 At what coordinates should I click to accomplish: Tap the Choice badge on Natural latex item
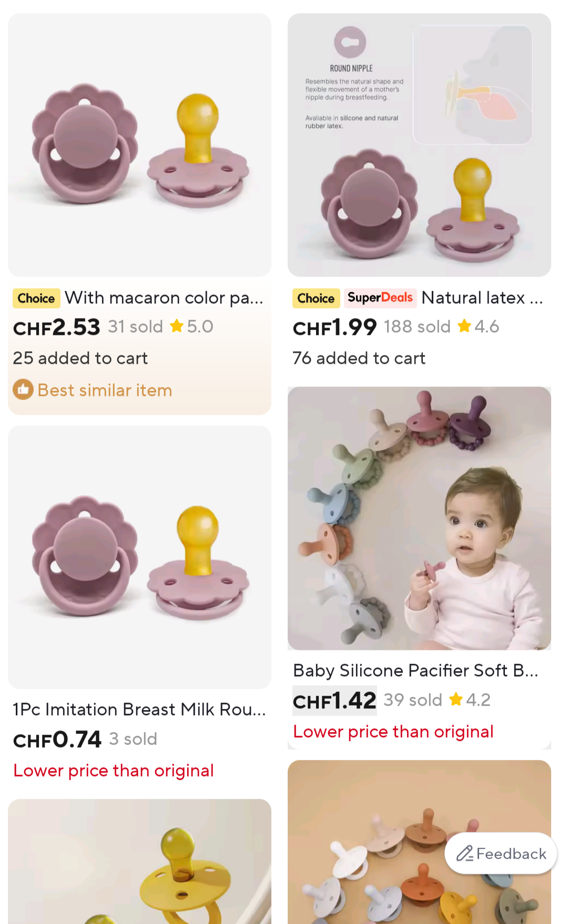coord(316,298)
